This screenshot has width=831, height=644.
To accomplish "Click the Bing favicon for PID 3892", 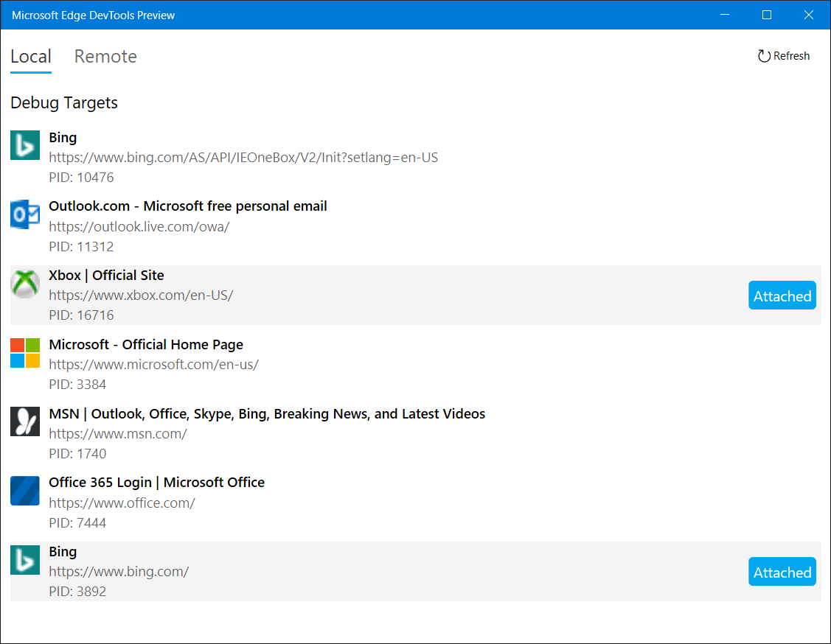I will click(25, 560).
